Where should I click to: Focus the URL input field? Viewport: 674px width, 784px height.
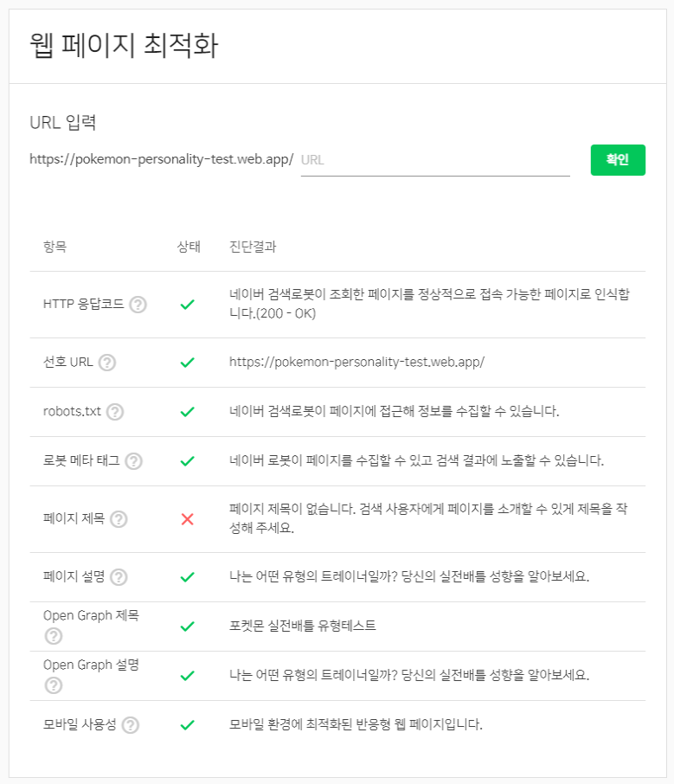(x=435, y=160)
